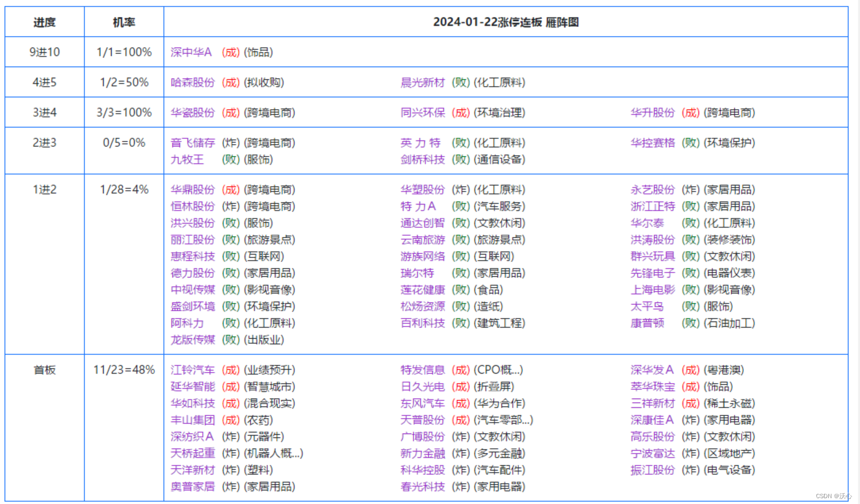Select the 英力特 stock name

click(x=421, y=143)
